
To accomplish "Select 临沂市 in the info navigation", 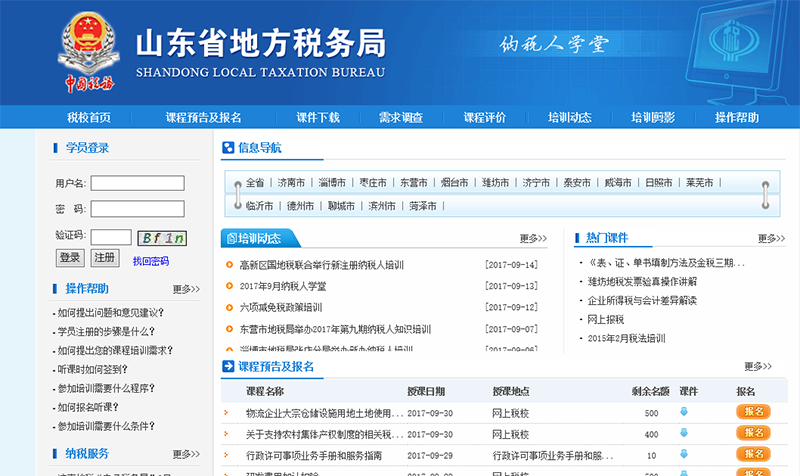I will pos(260,206).
